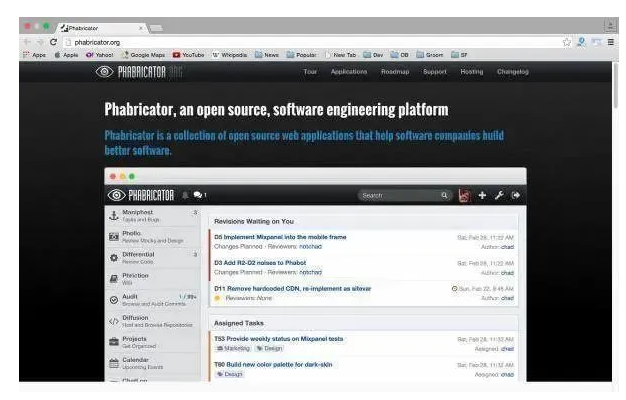Open revision D5 Implement Mixpanel into the mobile frame
The width and height of the screenshot is (626, 400).
click(x=280, y=237)
